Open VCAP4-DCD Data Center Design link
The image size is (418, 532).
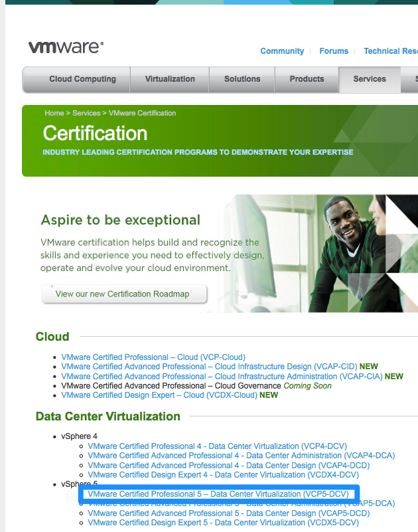[x=229, y=465]
